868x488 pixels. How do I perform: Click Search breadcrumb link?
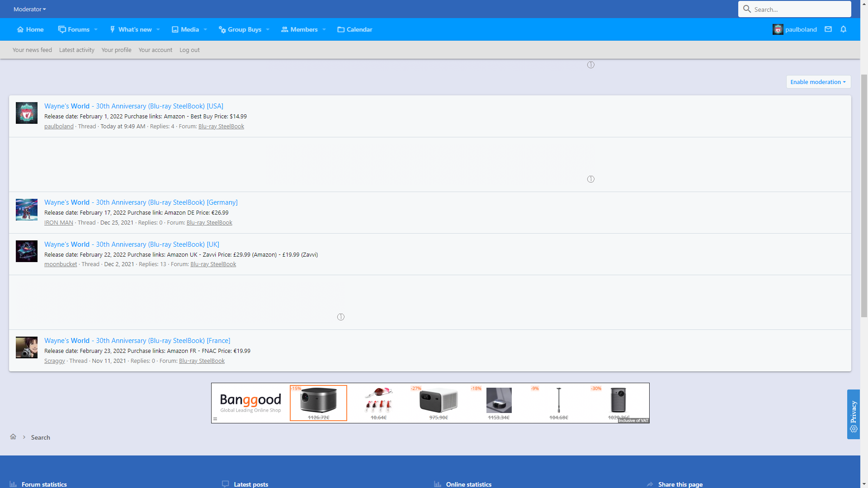40,437
